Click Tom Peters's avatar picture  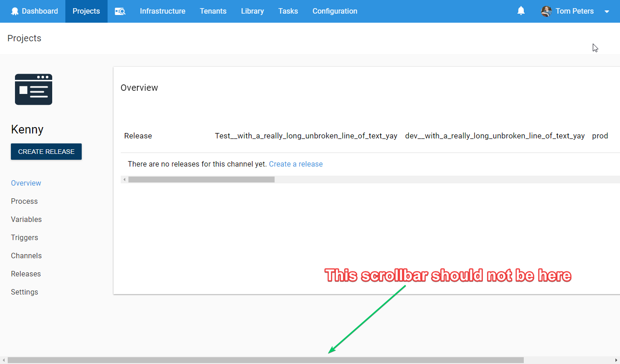[x=546, y=11]
